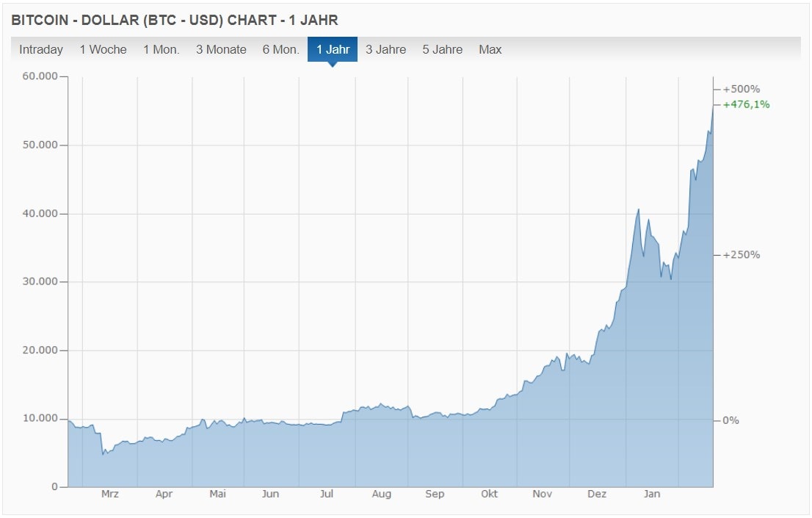Viewport: 812px width, 518px height.
Task: Click the active 1 Jahr tab
Action: 333,50
